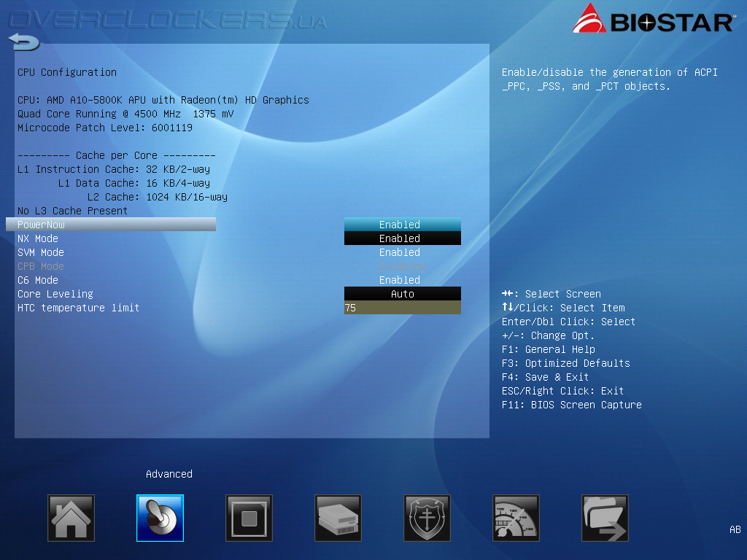Click the F3: Optimized Defaults hint
The height and width of the screenshot is (560, 747).
[x=566, y=363]
